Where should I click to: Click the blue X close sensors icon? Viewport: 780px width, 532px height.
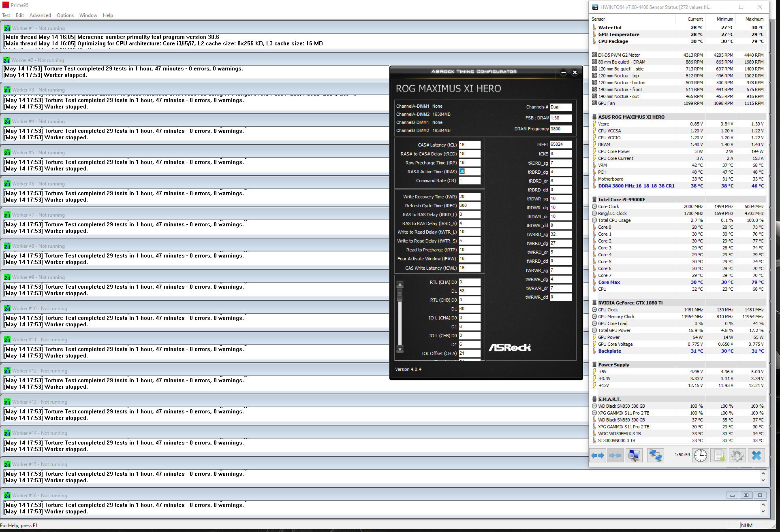point(756,455)
